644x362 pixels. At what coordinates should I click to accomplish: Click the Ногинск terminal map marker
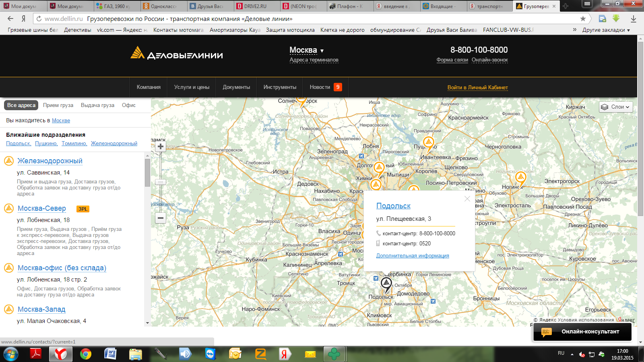(x=520, y=177)
